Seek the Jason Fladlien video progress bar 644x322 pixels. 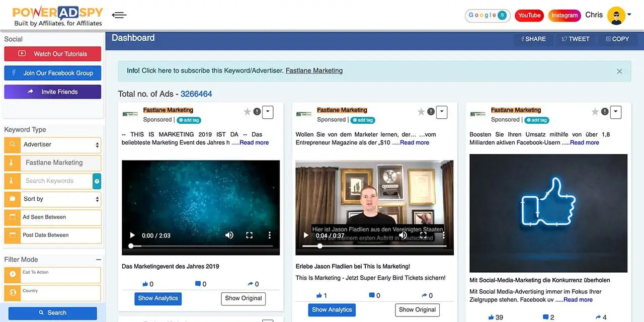pos(374,246)
